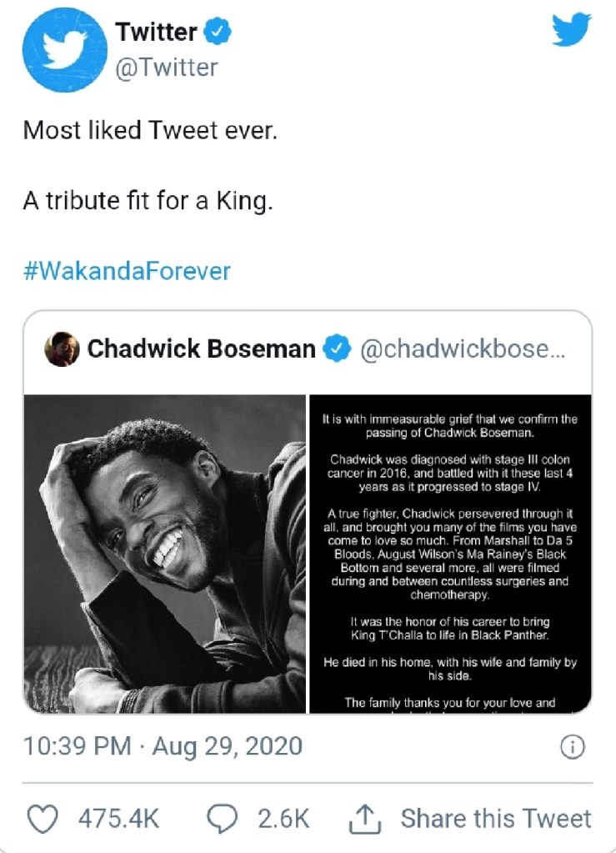Click the Twitter display name
Screen dimensions: 616x853
pos(157,33)
